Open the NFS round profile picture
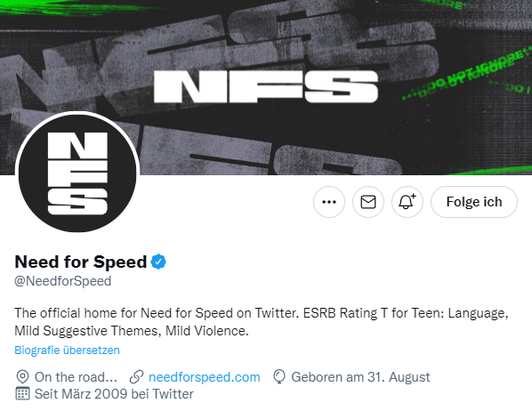Screen dimensions: 532x411 77,173
